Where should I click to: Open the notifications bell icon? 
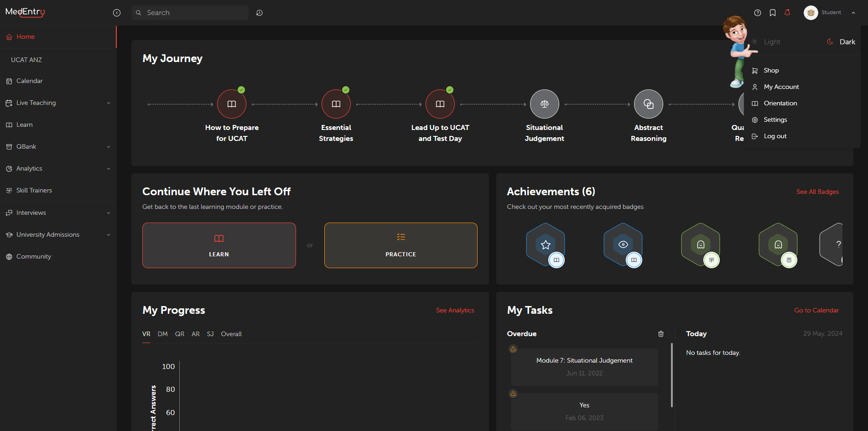(787, 13)
